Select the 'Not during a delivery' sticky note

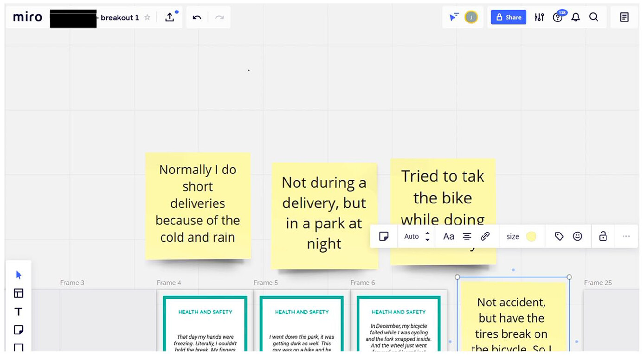(x=324, y=216)
